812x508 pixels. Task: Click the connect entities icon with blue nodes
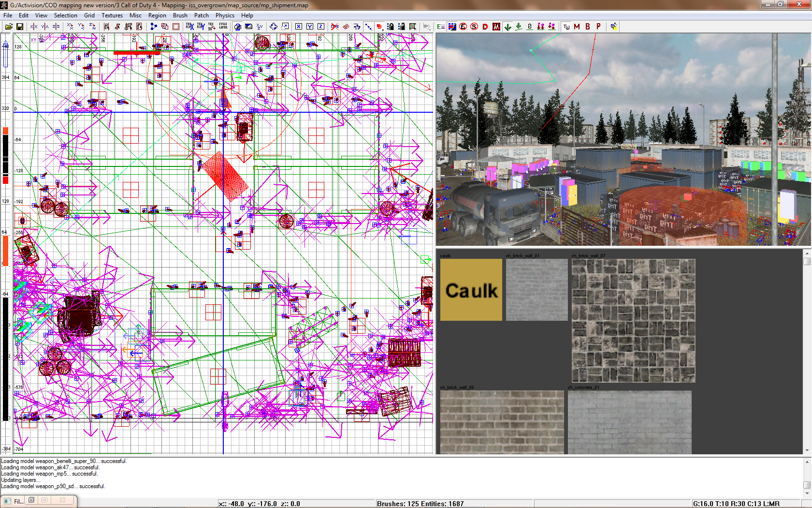(x=154, y=27)
